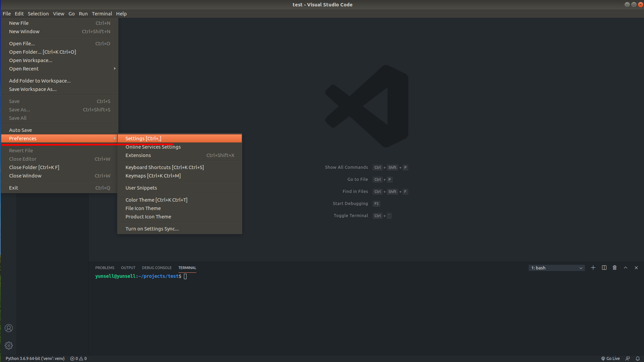Open notifications bell in status bar
The height and width of the screenshot is (362, 644).
[x=638, y=358]
